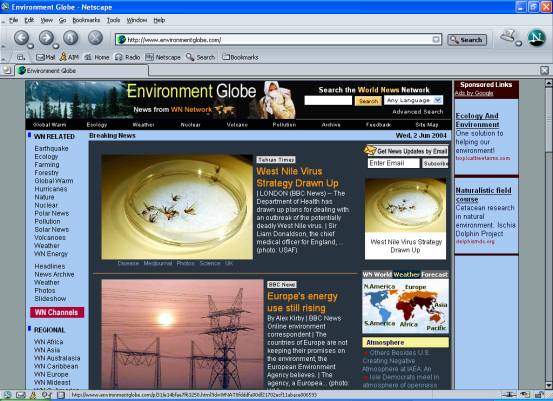Reload the page with the Reload button
This screenshot has height=401, width=553.
click(71, 38)
